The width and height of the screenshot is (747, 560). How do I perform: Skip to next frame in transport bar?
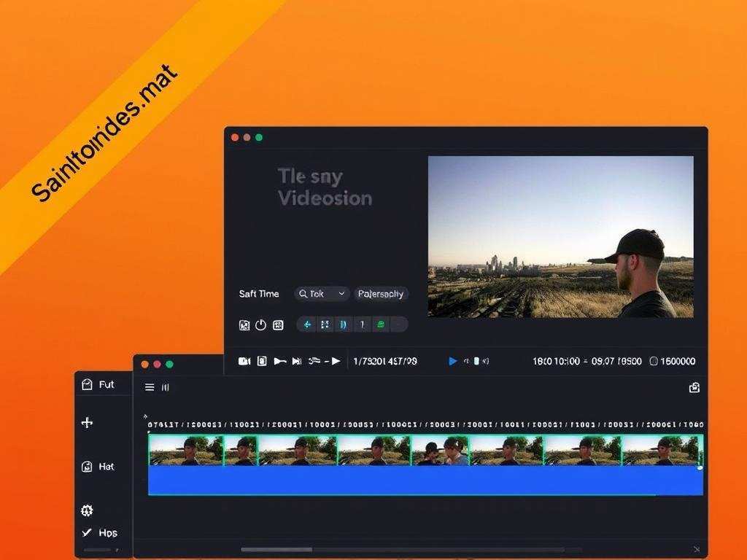click(x=297, y=362)
